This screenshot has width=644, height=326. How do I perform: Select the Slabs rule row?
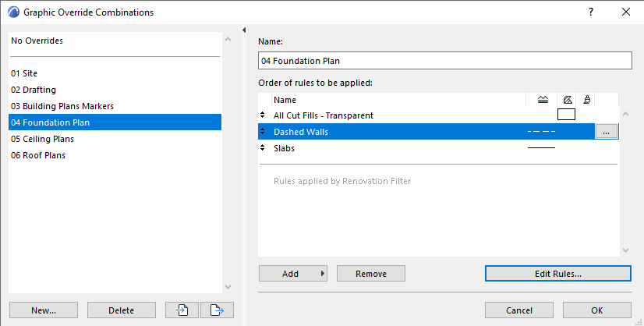coord(390,148)
